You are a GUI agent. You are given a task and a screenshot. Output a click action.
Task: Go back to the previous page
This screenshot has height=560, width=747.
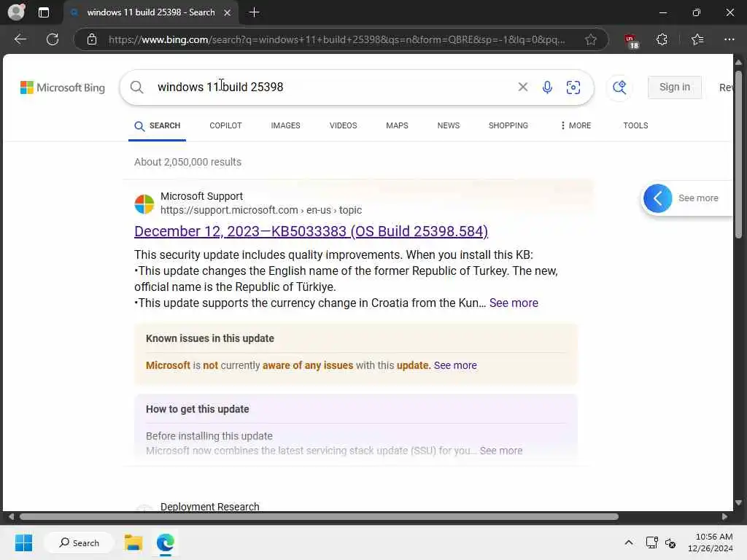pos(20,39)
